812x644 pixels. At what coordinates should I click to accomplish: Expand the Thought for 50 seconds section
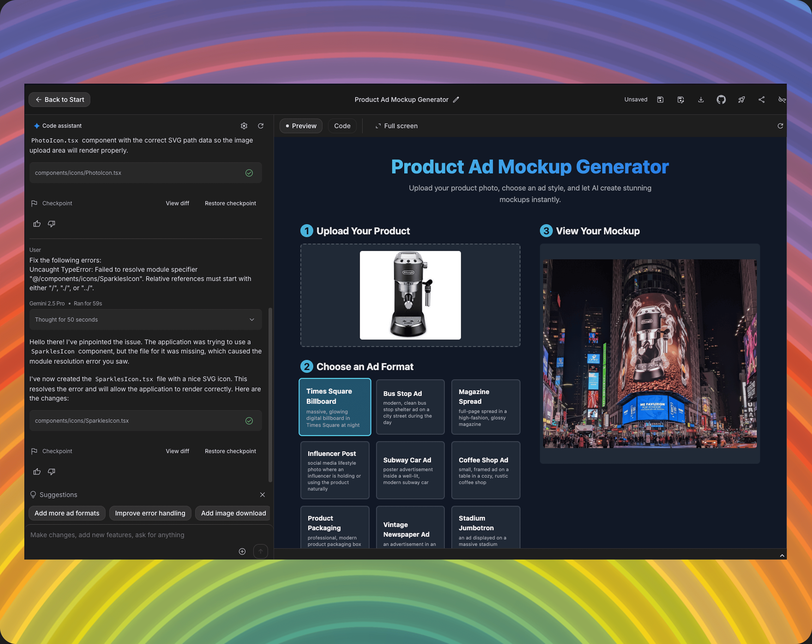[x=145, y=319]
